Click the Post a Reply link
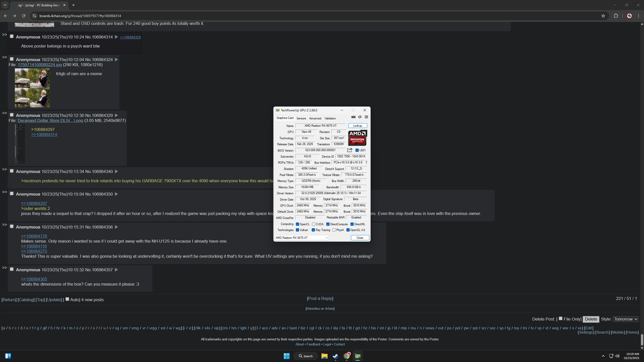The height and width of the screenshot is (362, 644). click(x=320, y=298)
